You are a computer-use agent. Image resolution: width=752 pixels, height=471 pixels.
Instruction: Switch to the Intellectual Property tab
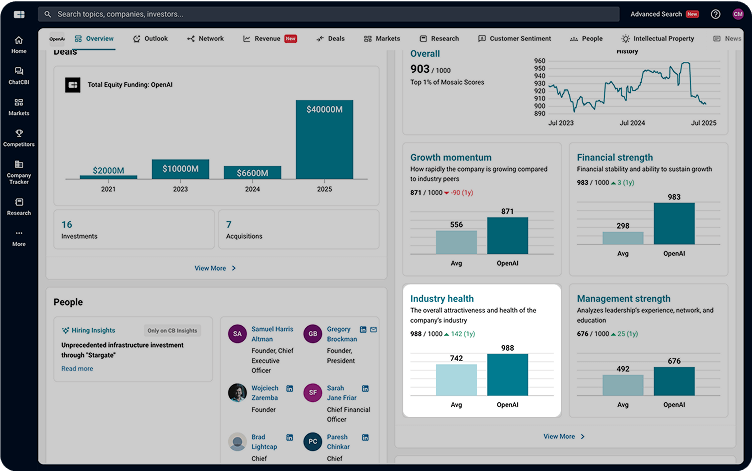(x=657, y=38)
